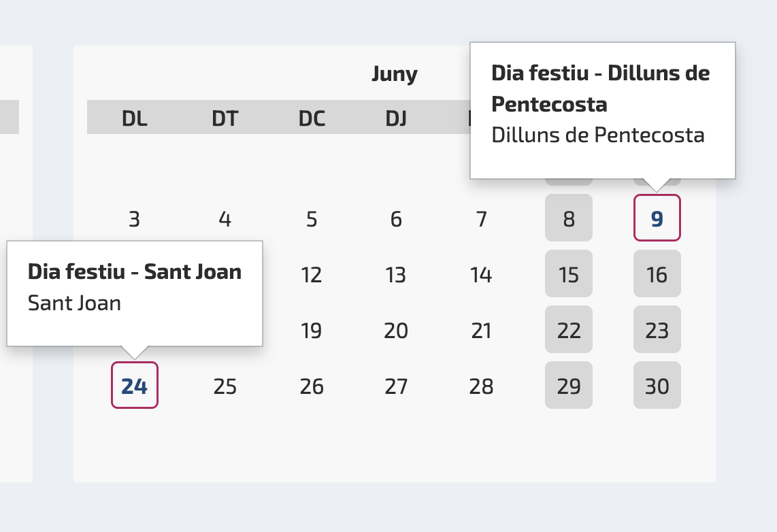Pick Sunday 16 in June
Image resolution: width=777 pixels, height=532 pixels.
(x=657, y=274)
